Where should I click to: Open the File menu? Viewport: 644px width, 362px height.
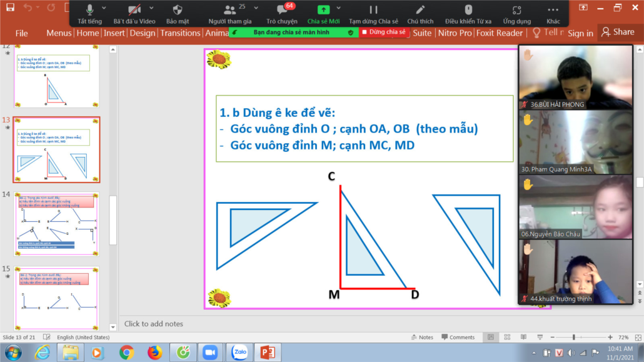21,33
